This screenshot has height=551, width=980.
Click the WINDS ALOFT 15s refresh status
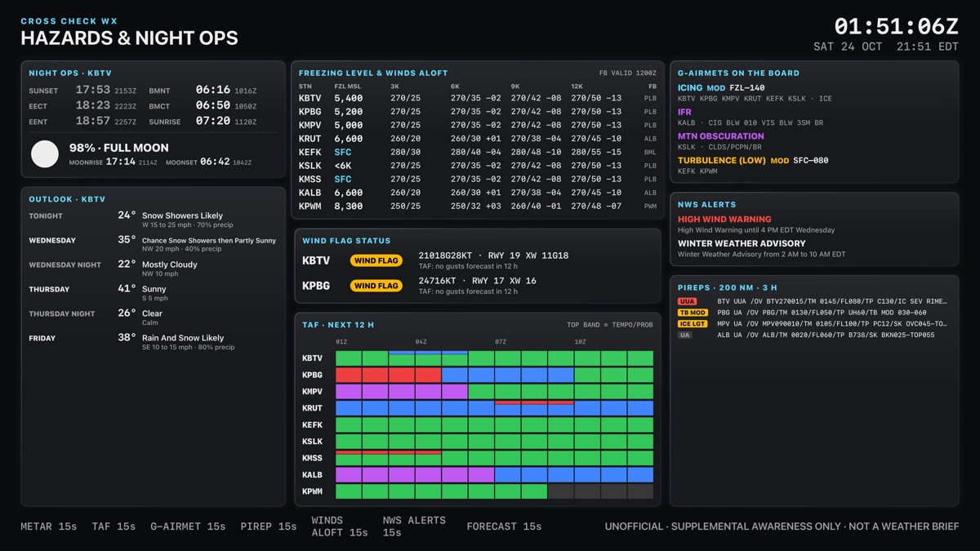coord(340,527)
